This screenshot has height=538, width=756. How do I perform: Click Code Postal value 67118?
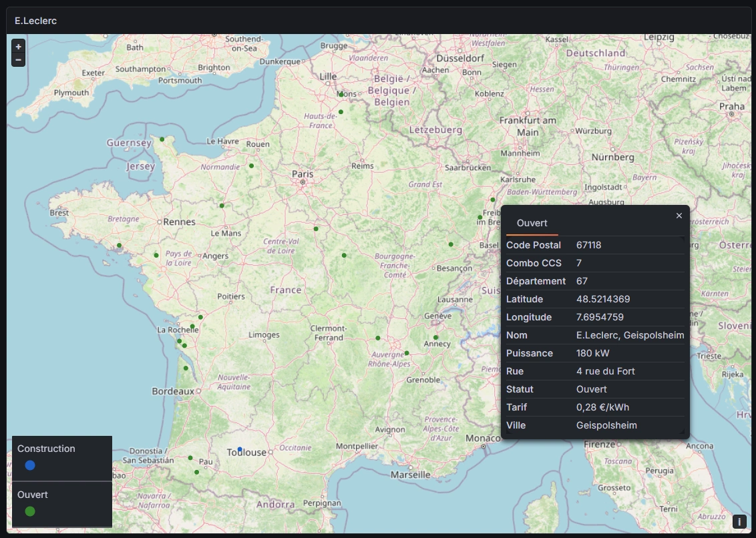(x=588, y=245)
